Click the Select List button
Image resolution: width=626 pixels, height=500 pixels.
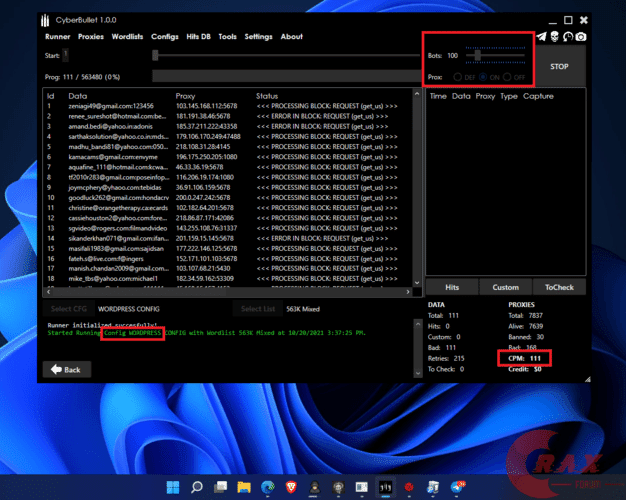pos(258,309)
